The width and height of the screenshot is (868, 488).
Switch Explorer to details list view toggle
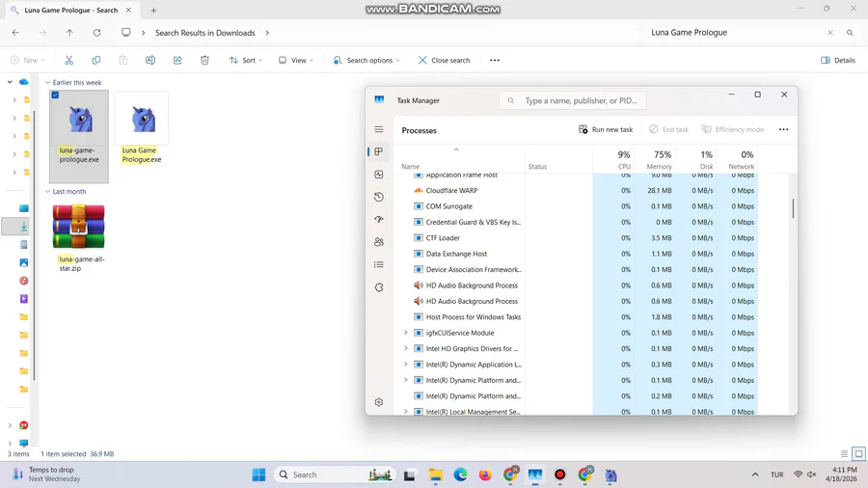tap(844, 453)
